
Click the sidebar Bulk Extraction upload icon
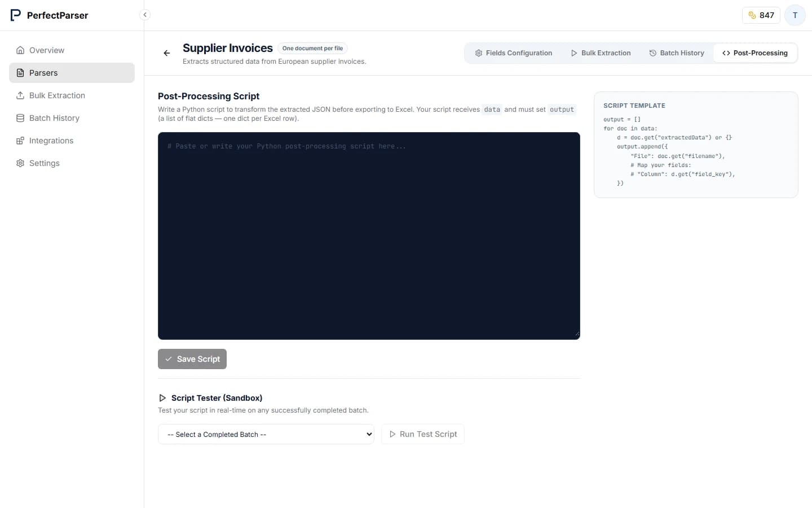click(x=20, y=95)
